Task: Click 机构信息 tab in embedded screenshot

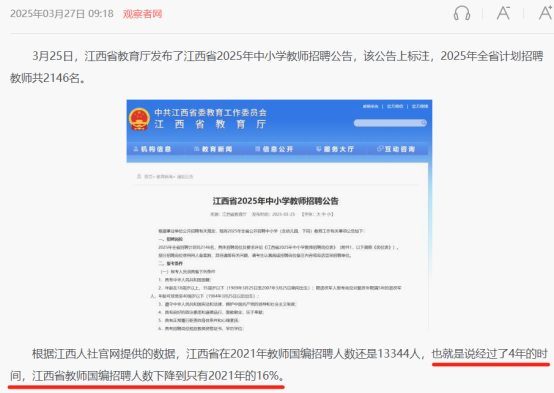Action: [152, 149]
